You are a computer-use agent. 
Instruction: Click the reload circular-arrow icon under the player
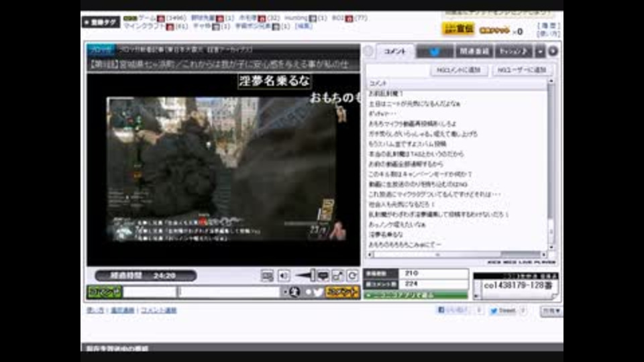tap(352, 276)
